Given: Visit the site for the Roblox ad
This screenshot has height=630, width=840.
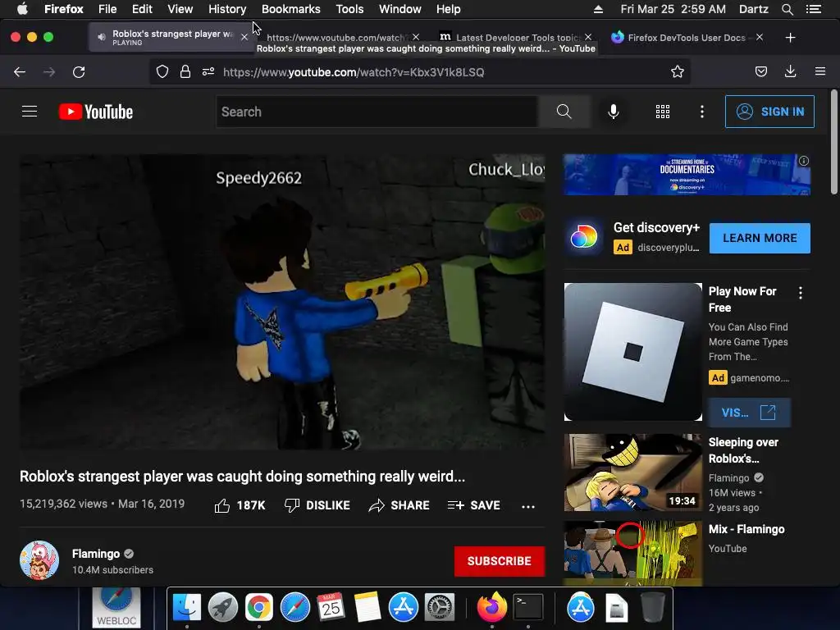Looking at the screenshot, I should [749, 413].
